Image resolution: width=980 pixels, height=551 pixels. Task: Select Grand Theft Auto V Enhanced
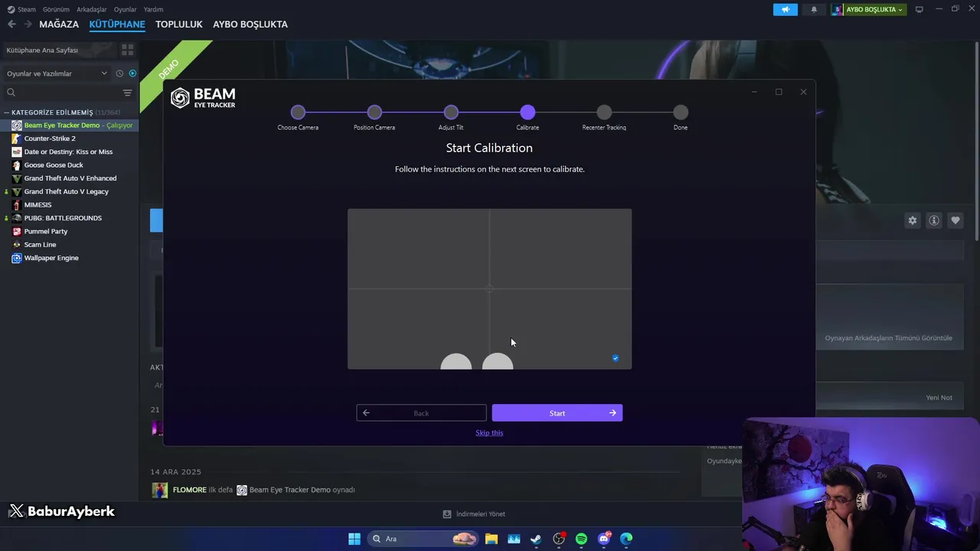70,178
